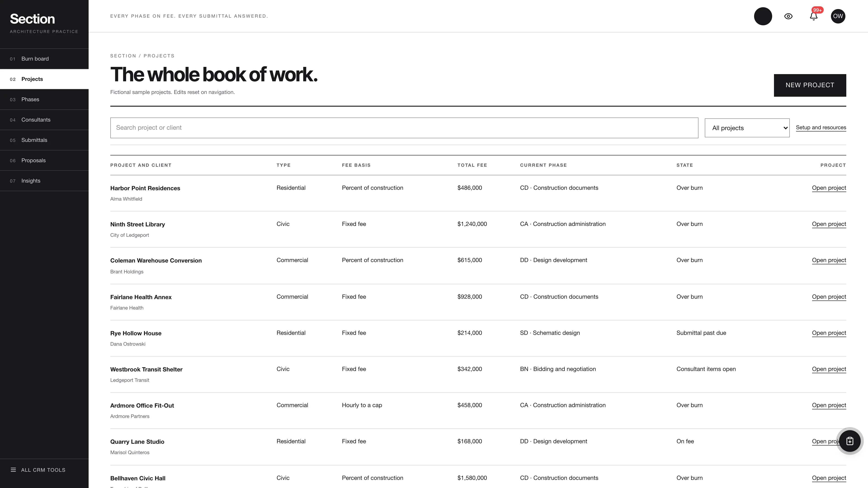Screen dimensions: 868x488
Task: Click the PROJECT AND CLIENT column header
Action: coord(141,165)
